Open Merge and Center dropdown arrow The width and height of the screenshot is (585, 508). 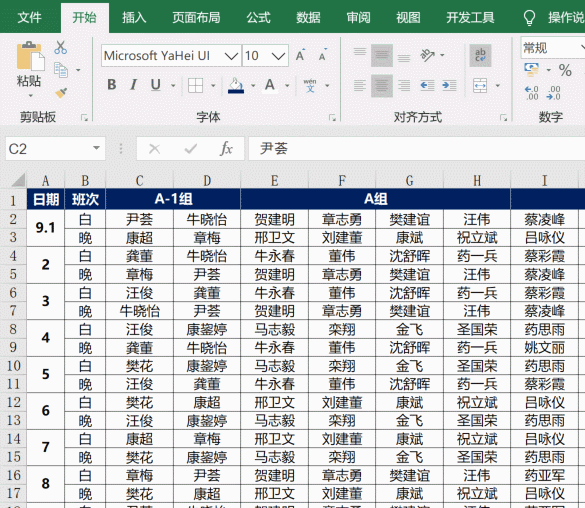(497, 85)
